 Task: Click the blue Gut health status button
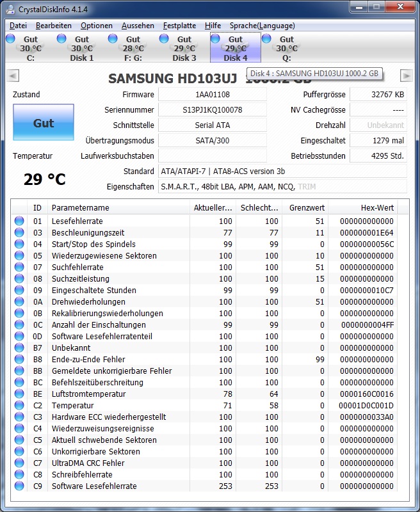coord(44,122)
